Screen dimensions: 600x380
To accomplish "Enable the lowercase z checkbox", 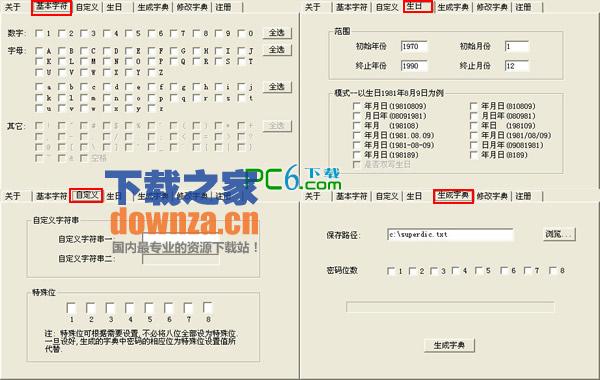I will point(151,108).
